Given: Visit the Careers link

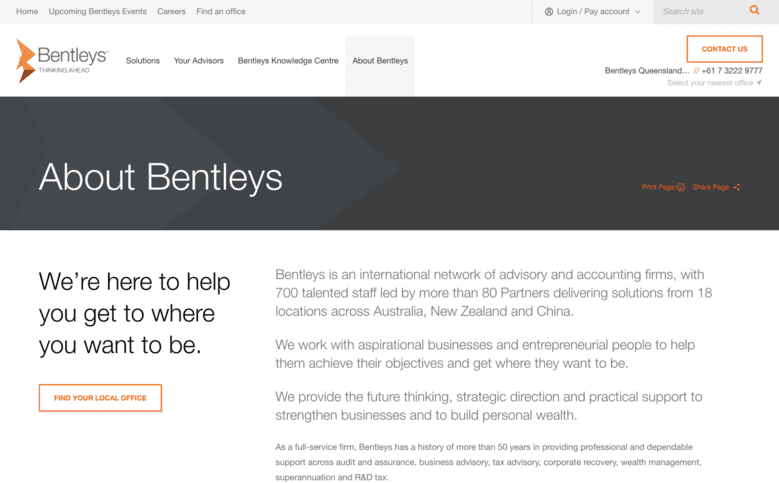Looking at the screenshot, I should pos(171,11).
